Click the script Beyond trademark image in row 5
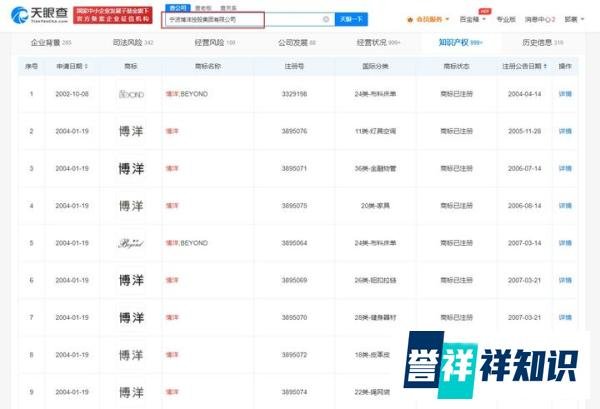 (x=131, y=243)
